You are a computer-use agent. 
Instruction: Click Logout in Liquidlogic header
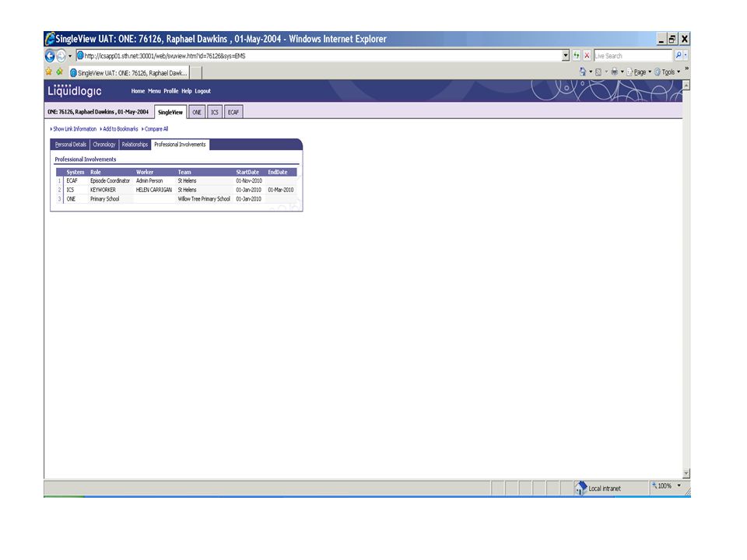pyautogui.click(x=202, y=91)
